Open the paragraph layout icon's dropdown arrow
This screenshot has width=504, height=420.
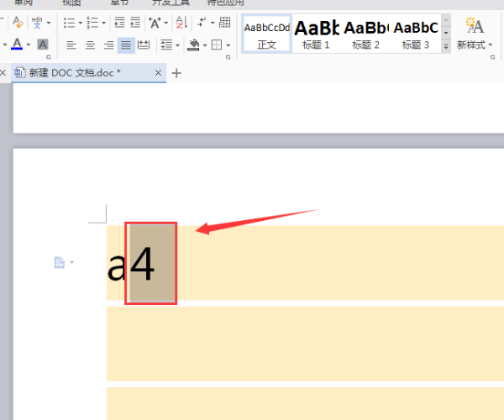(72, 263)
